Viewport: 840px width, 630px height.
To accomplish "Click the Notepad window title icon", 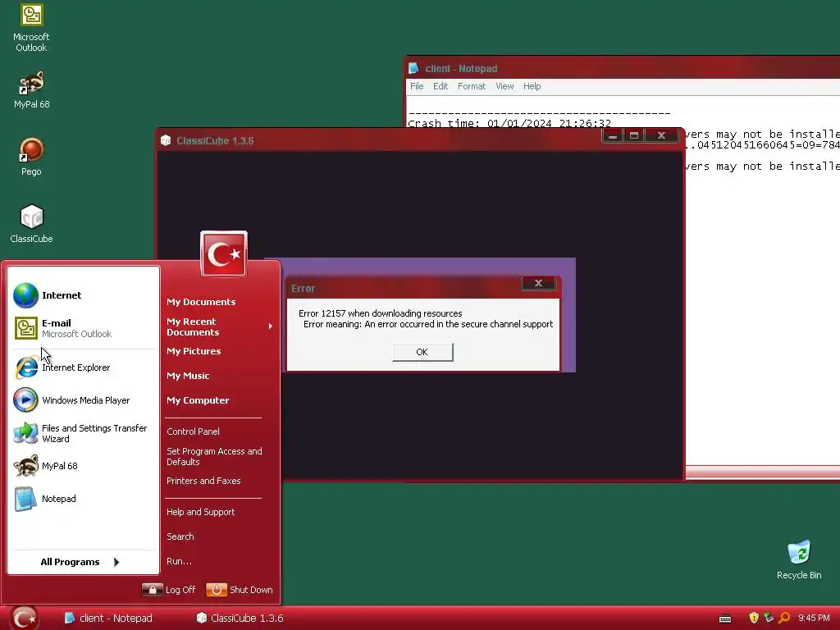I will (413, 68).
